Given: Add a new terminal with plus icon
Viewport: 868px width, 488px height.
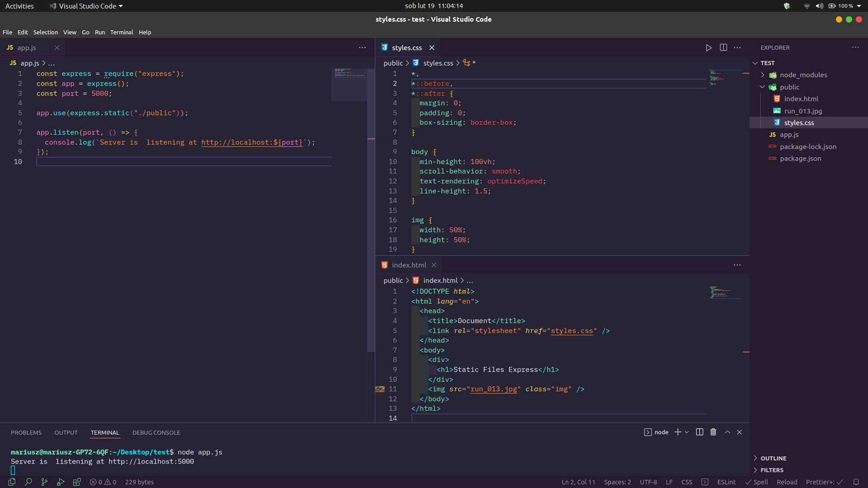Looking at the screenshot, I should tap(678, 432).
